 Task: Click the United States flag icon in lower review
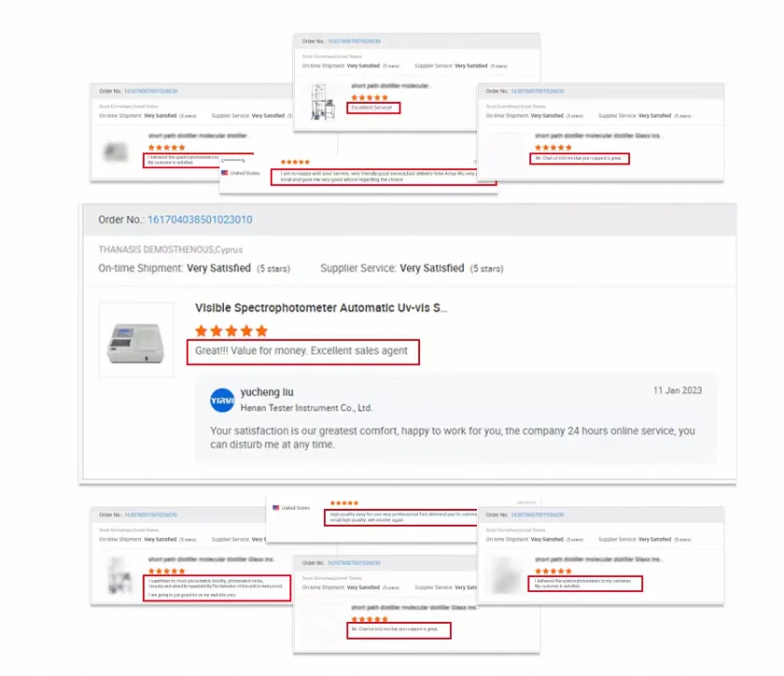click(x=276, y=507)
